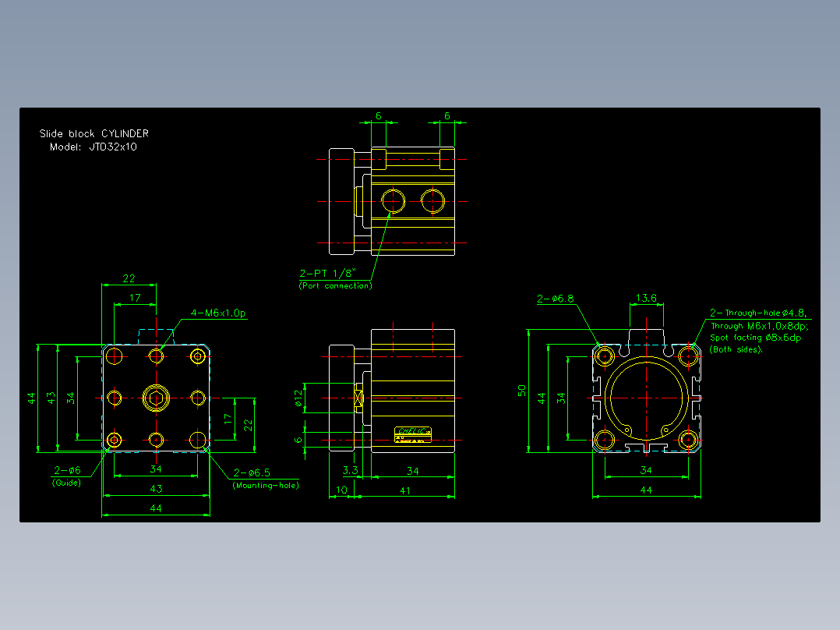Click the "(Both sides)." note text
840x630 pixels.
point(736,349)
